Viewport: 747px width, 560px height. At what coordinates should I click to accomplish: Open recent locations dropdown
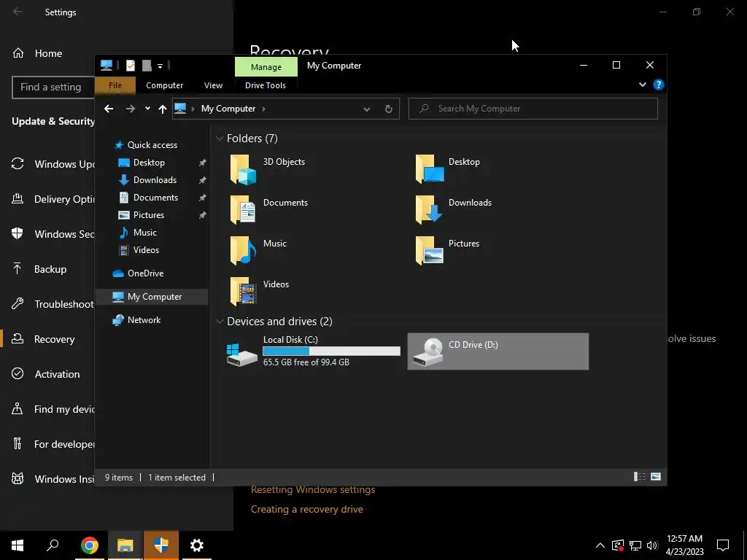(147, 109)
